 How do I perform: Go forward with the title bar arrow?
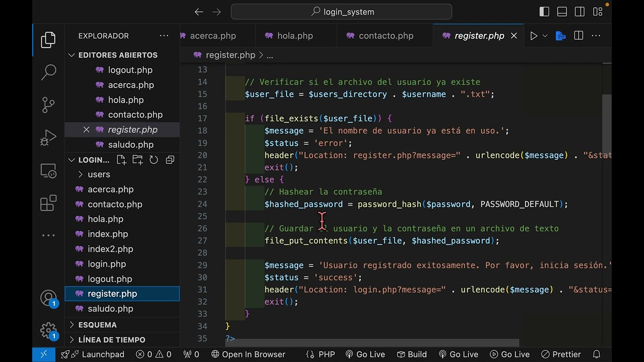tap(217, 12)
